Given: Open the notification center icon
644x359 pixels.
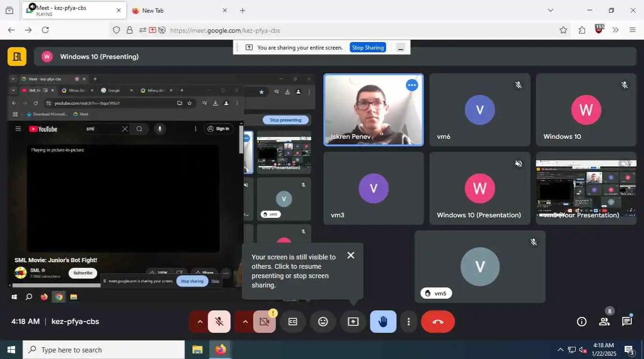Looking at the screenshot, I should tap(629, 350).
